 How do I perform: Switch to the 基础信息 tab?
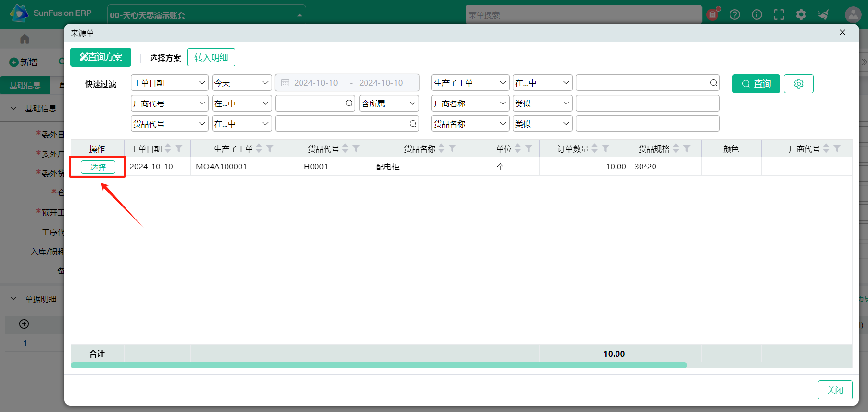click(25, 85)
